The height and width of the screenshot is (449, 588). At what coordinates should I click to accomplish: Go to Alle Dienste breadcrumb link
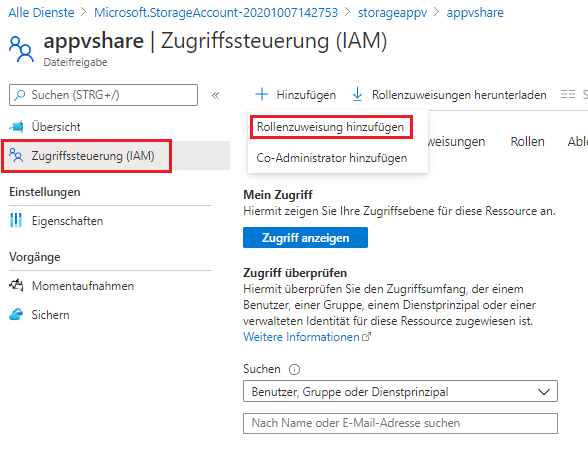(41, 13)
